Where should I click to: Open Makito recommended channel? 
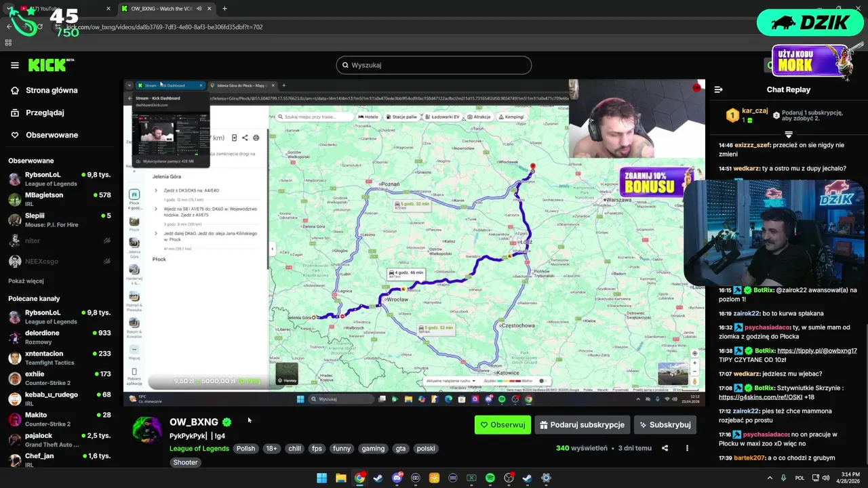60,419
